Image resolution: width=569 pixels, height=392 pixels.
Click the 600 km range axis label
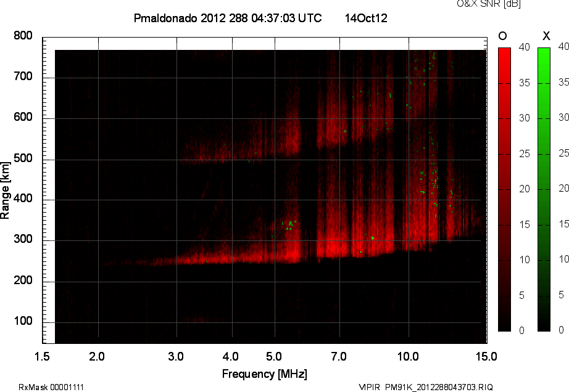coord(23,117)
